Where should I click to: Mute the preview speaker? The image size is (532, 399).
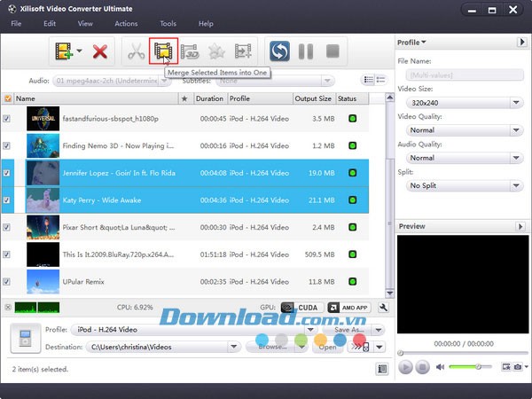[440, 367]
